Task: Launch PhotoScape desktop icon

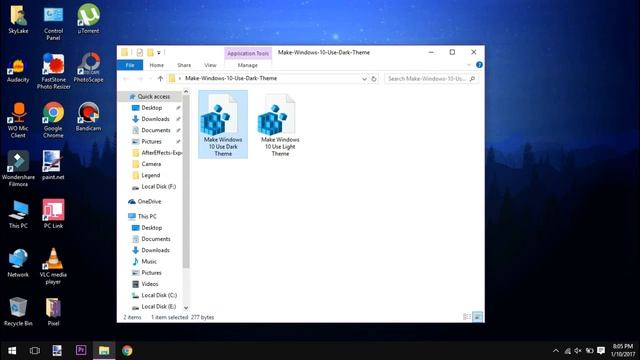Action: click(x=89, y=68)
